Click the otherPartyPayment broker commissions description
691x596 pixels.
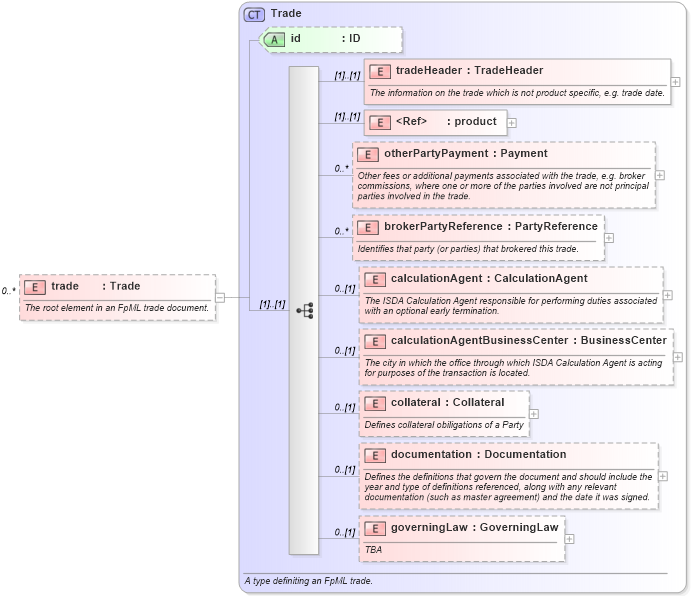[503, 186]
